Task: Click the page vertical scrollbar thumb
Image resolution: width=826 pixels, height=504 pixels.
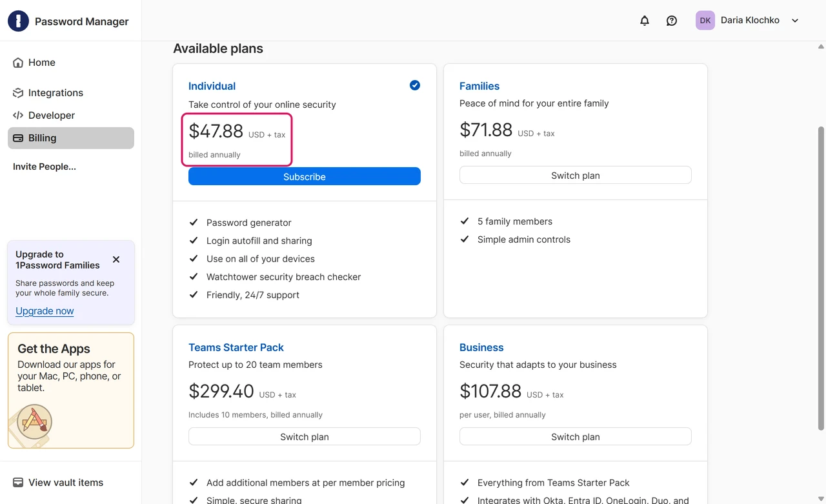Action: (821, 277)
